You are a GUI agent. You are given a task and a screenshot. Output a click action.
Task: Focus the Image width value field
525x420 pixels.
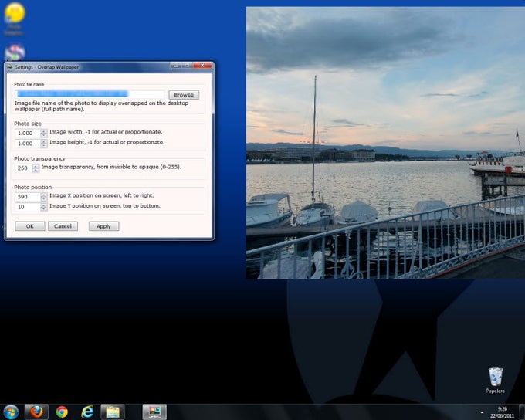(x=28, y=134)
